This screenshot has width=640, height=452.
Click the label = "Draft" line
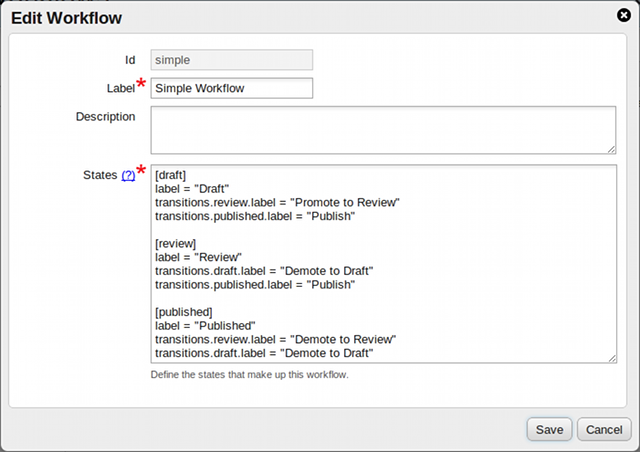[193, 188]
